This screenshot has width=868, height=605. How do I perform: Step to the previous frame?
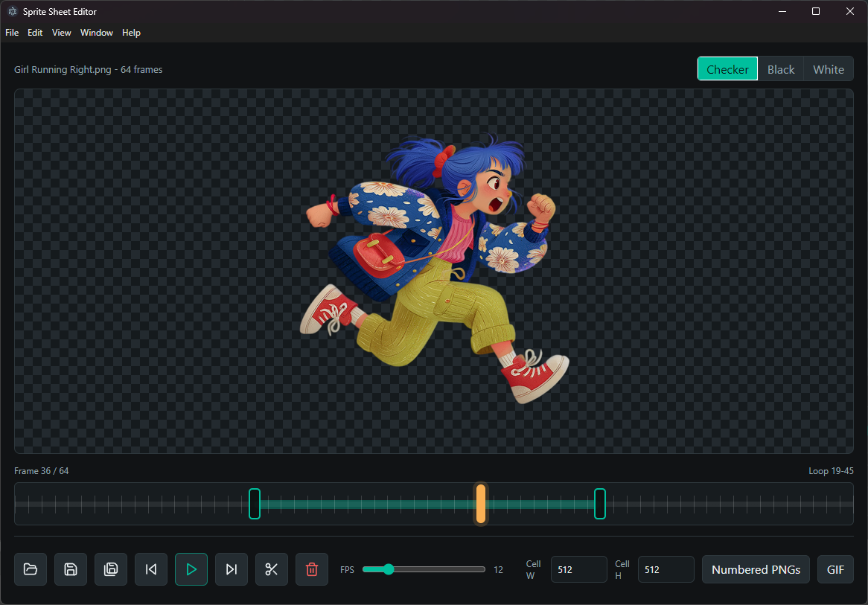pyautogui.click(x=151, y=569)
